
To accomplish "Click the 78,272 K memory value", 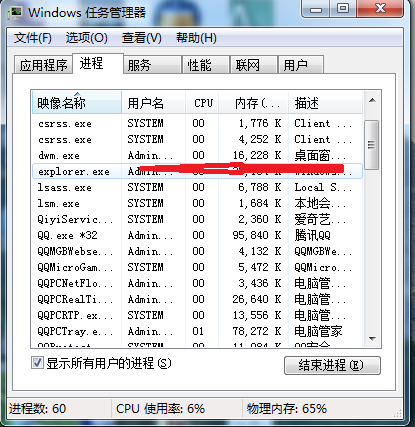I will coord(257,331).
